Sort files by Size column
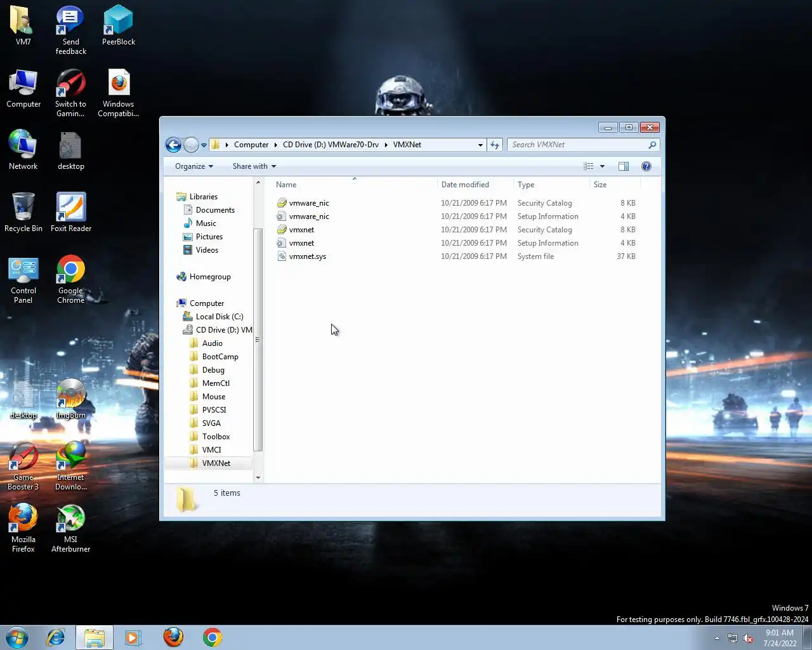812x650 pixels. click(x=615, y=185)
